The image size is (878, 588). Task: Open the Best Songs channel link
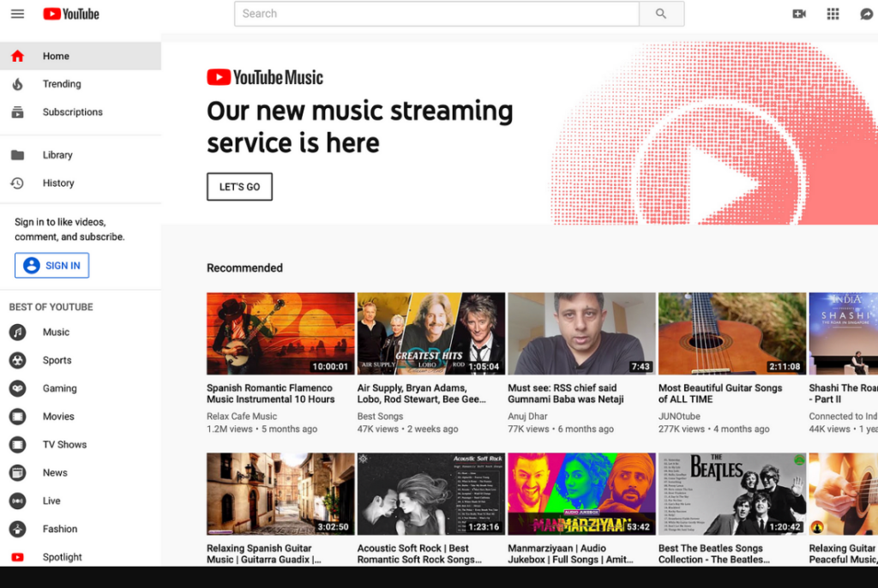pos(380,417)
